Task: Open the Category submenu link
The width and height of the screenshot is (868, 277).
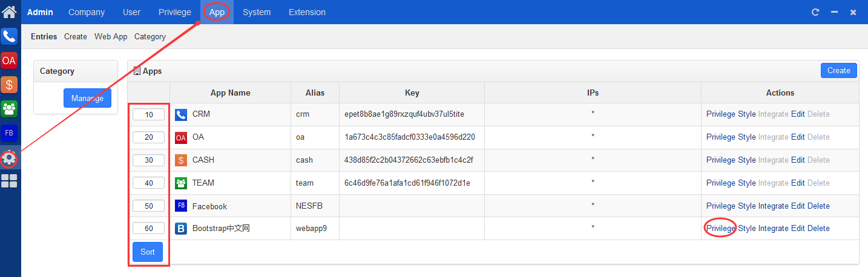Action: pyautogui.click(x=150, y=36)
